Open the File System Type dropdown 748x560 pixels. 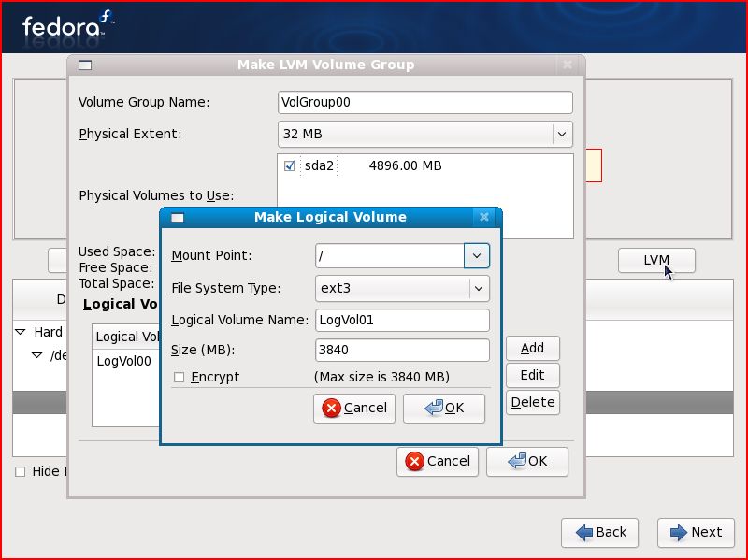pyautogui.click(x=478, y=288)
